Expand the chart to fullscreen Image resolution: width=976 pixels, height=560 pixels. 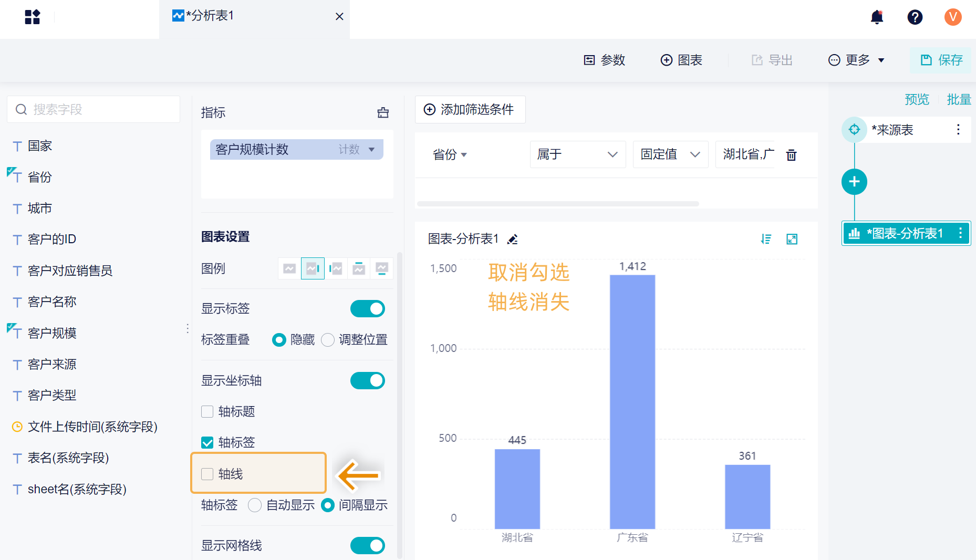click(x=792, y=240)
